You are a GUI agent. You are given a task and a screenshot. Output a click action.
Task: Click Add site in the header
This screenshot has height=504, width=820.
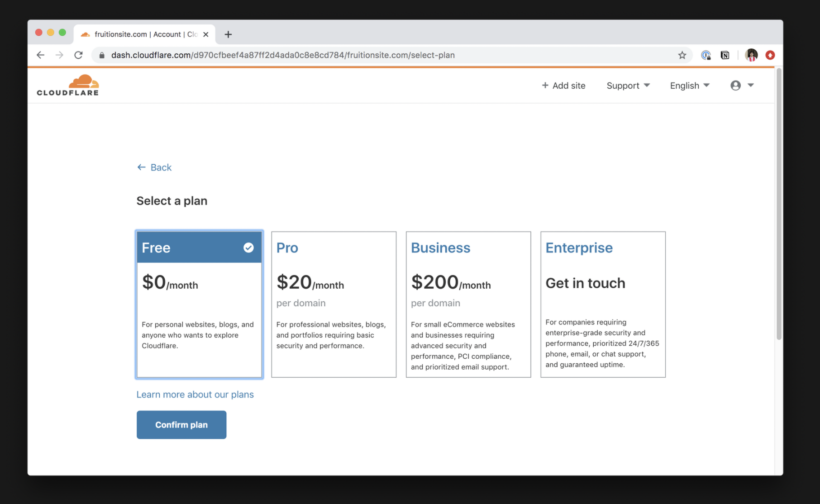563,86
